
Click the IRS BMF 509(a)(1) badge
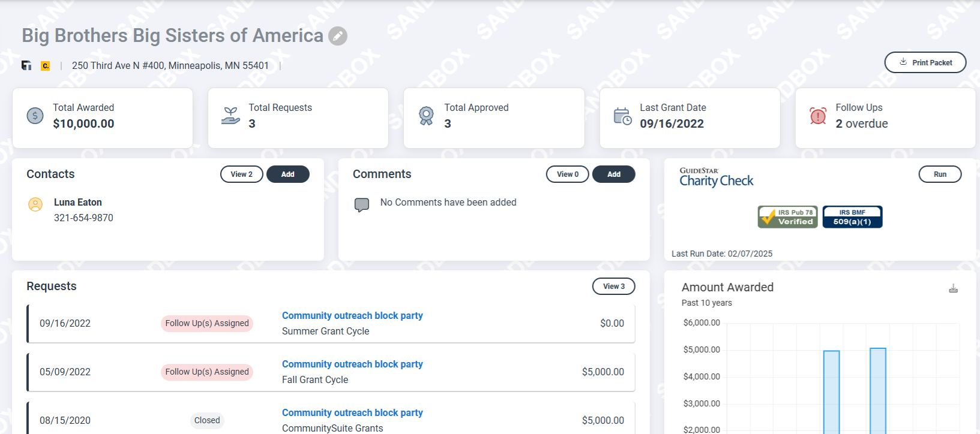(x=852, y=217)
